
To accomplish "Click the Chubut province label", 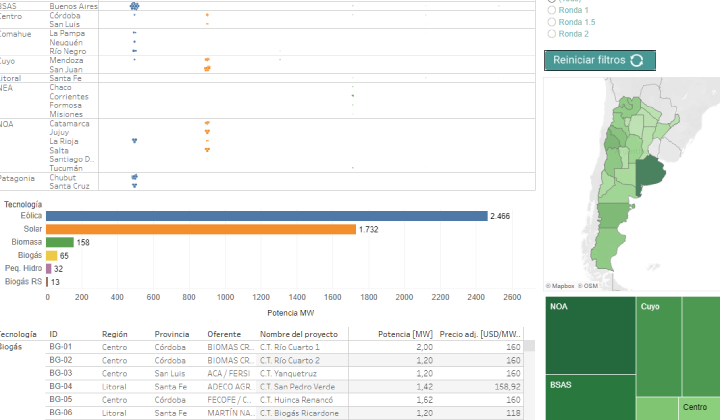I will 63,177.
